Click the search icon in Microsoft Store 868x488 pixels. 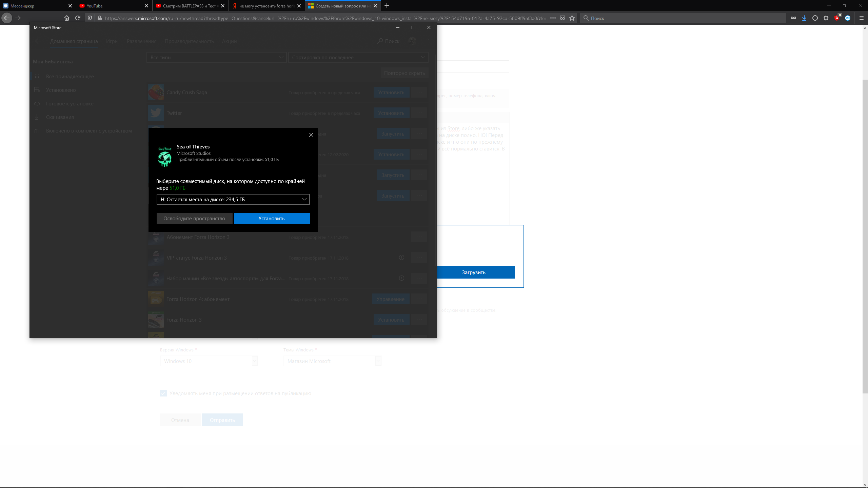pyautogui.click(x=380, y=41)
